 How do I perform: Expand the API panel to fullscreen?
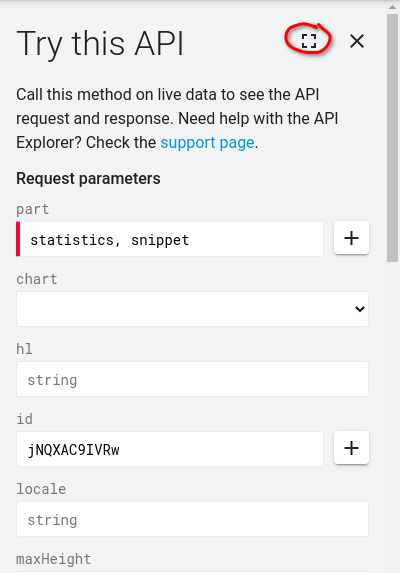309,41
